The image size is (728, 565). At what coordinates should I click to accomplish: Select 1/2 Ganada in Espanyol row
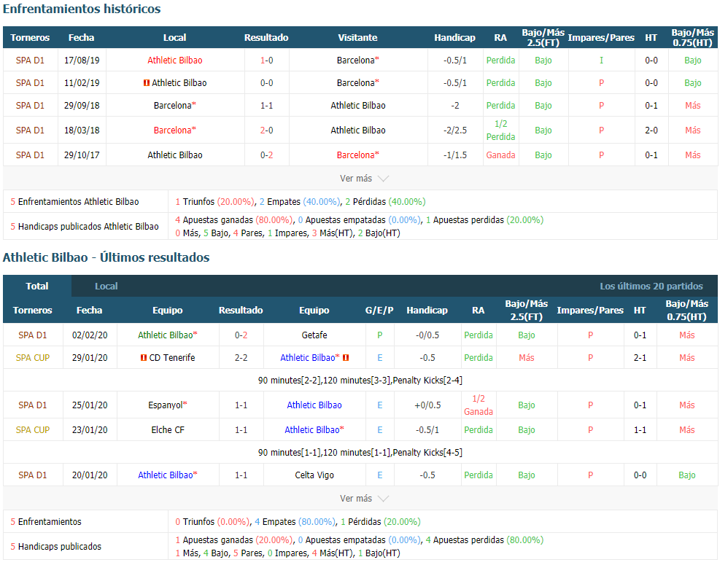tap(479, 405)
